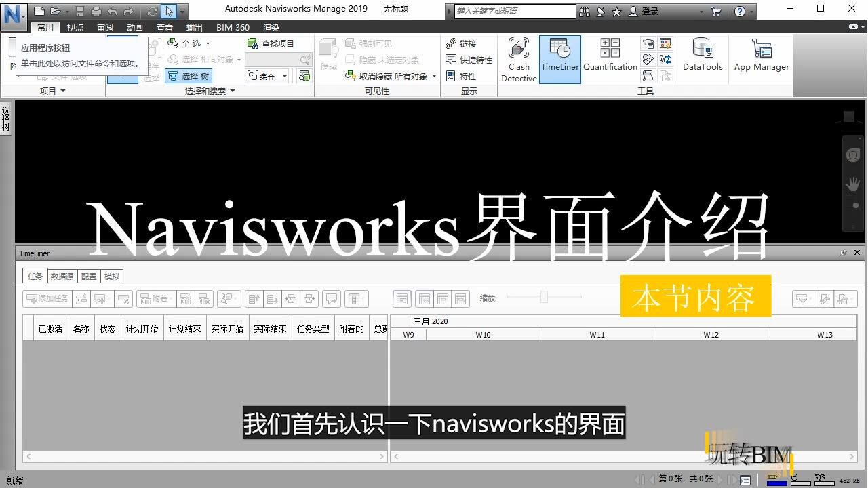This screenshot has height=488, width=868.
Task: Launch DataTools from the ribbon
Action: 702,59
